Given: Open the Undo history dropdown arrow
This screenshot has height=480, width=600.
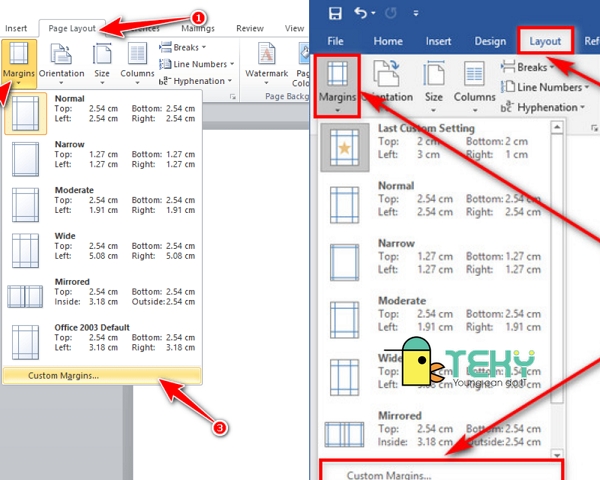Looking at the screenshot, I should pyautogui.click(x=373, y=13).
